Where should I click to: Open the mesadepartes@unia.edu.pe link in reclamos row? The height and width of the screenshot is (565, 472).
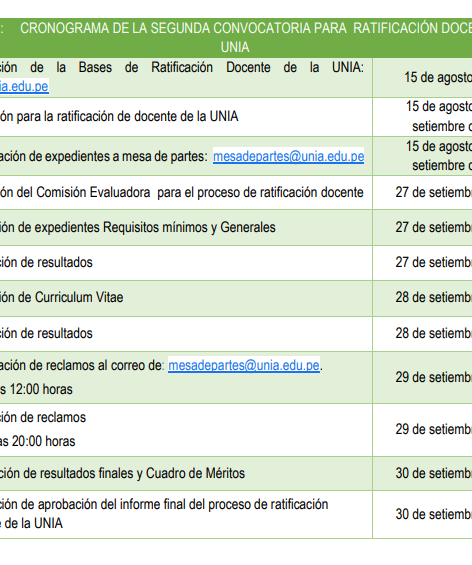244,365
